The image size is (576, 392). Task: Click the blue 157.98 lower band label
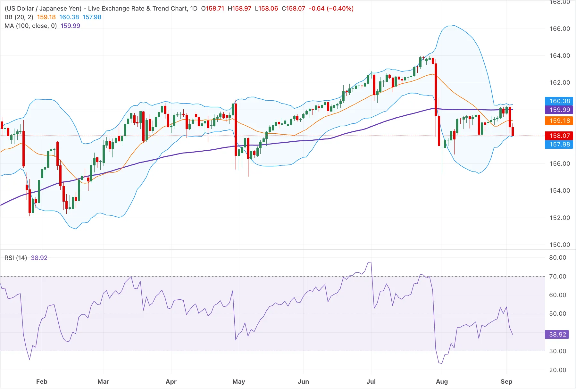[560, 144]
